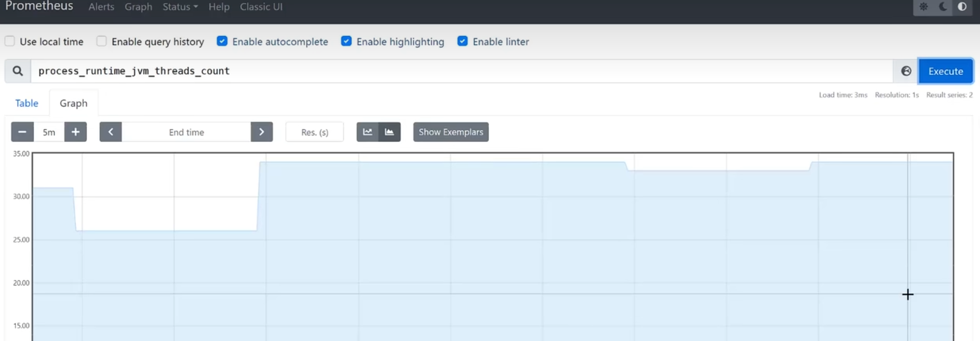Click the search magnifier icon beside query

point(18,71)
